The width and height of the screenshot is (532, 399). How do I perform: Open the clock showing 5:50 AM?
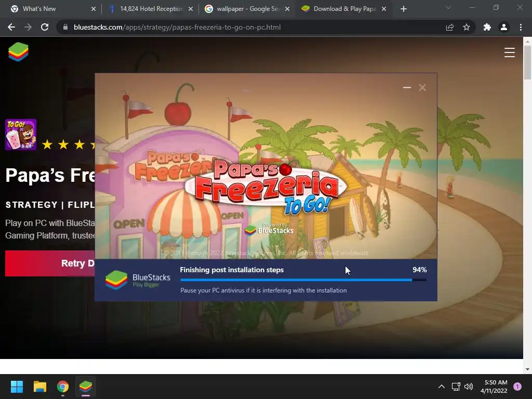(x=494, y=387)
